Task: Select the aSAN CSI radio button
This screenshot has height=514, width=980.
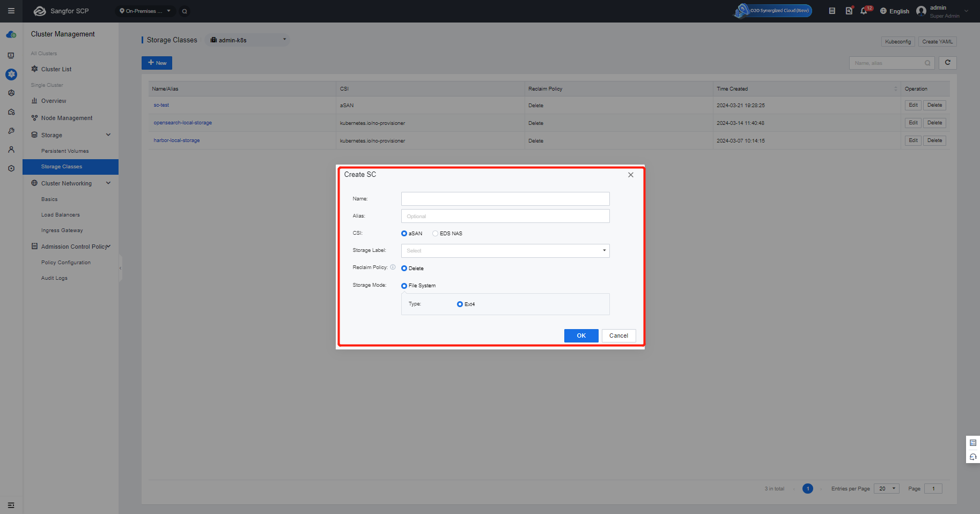Action: tap(404, 233)
